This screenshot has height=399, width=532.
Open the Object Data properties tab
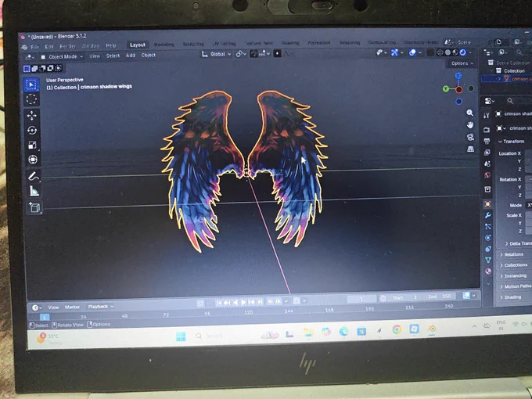(x=488, y=260)
